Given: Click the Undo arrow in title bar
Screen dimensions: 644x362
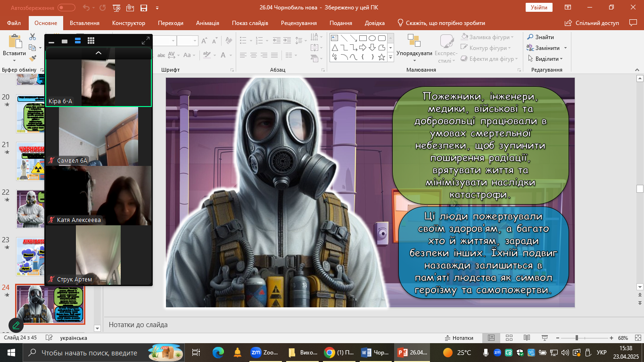Looking at the screenshot, I should pos(86,8).
